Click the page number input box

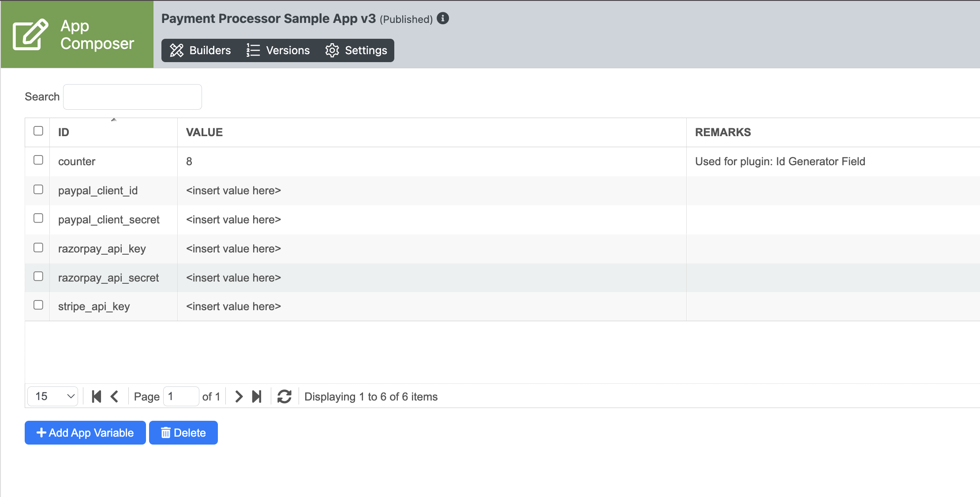[181, 397]
